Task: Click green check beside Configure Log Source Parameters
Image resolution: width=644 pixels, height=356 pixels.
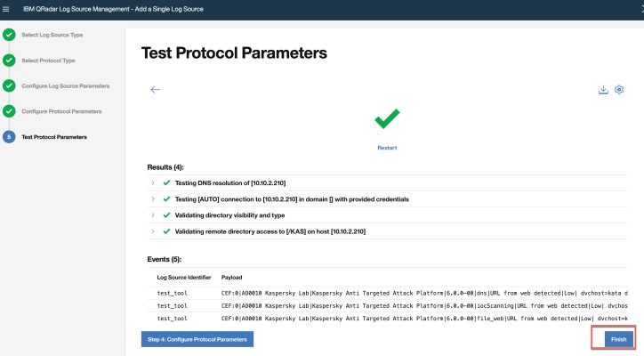Action: click(x=9, y=86)
